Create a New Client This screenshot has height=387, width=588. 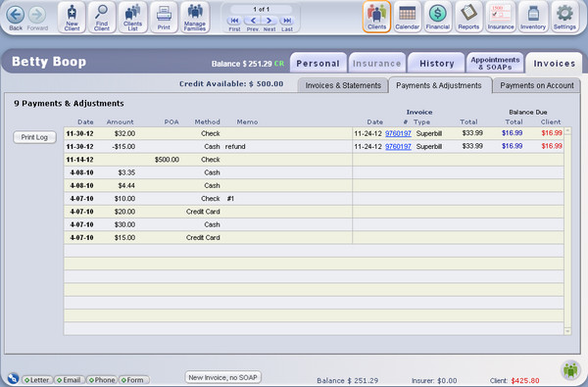72,18
